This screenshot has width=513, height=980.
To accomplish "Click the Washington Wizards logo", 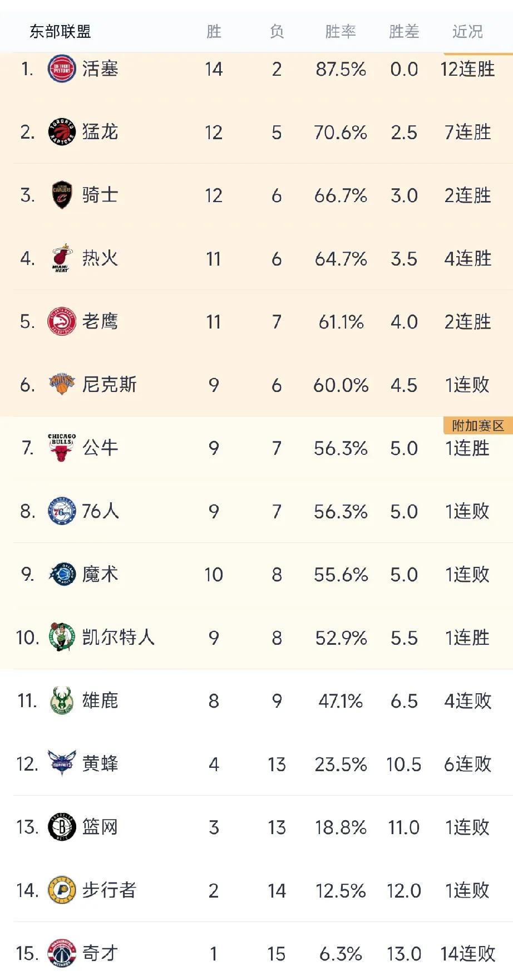I will 61,953.
